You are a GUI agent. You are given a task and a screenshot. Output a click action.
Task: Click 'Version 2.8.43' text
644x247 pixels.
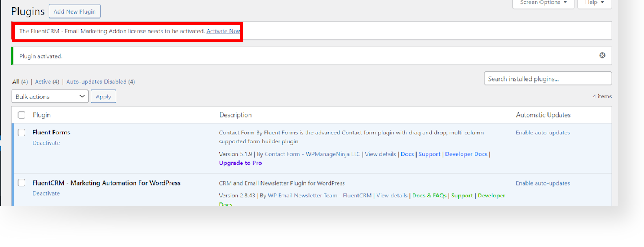(x=237, y=196)
